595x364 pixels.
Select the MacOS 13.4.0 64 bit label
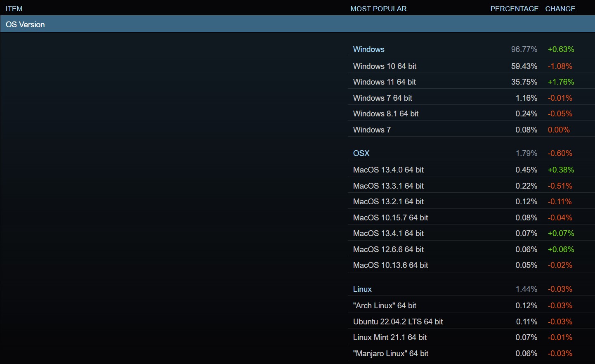tap(388, 170)
